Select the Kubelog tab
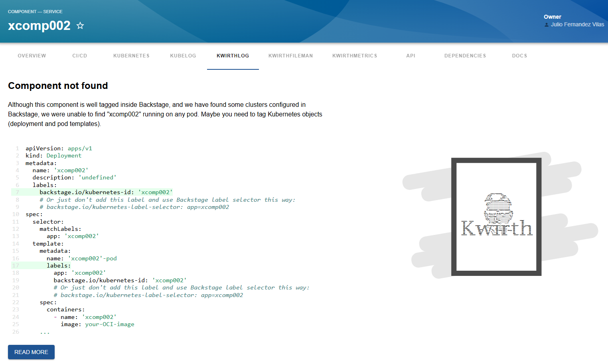 coord(183,56)
